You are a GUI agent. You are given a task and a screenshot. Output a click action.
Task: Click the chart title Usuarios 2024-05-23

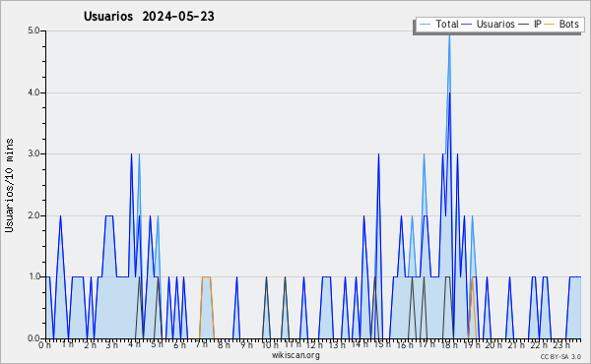tap(149, 16)
